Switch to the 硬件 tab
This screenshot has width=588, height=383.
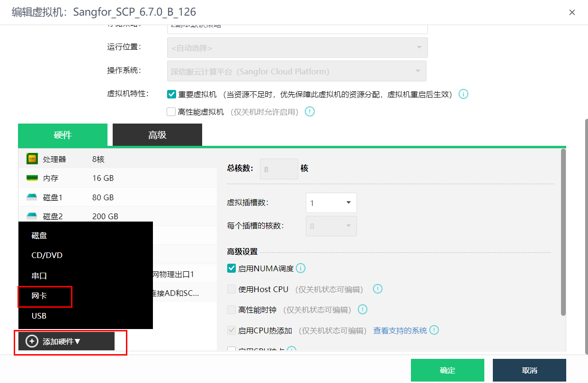pyautogui.click(x=62, y=135)
